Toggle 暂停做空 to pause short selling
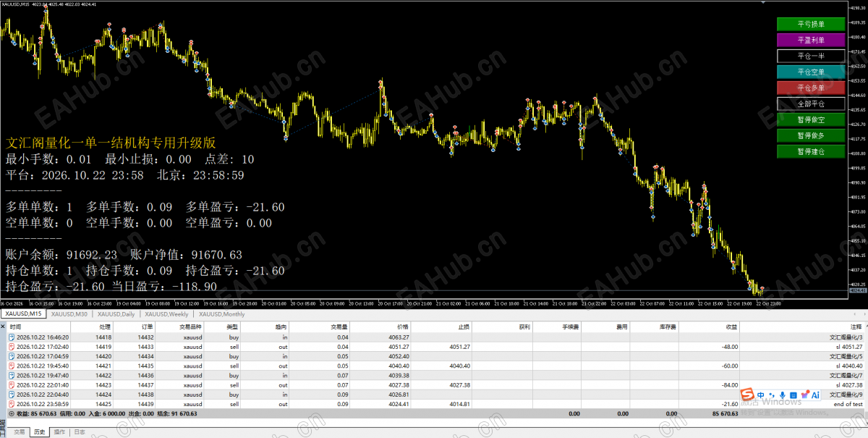The image size is (868, 438). tap(810, 119)
